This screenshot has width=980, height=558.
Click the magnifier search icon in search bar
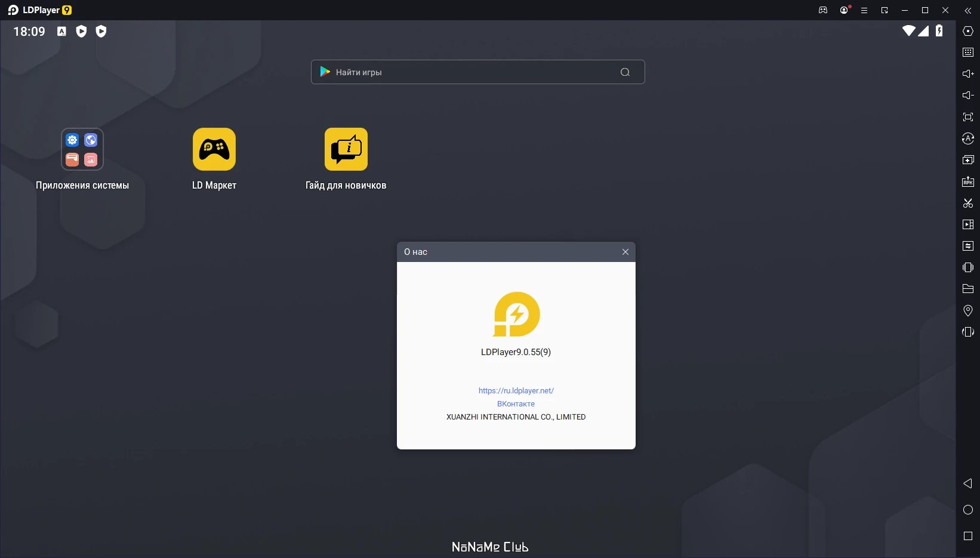pyautogui.click(x=625, y=72)
